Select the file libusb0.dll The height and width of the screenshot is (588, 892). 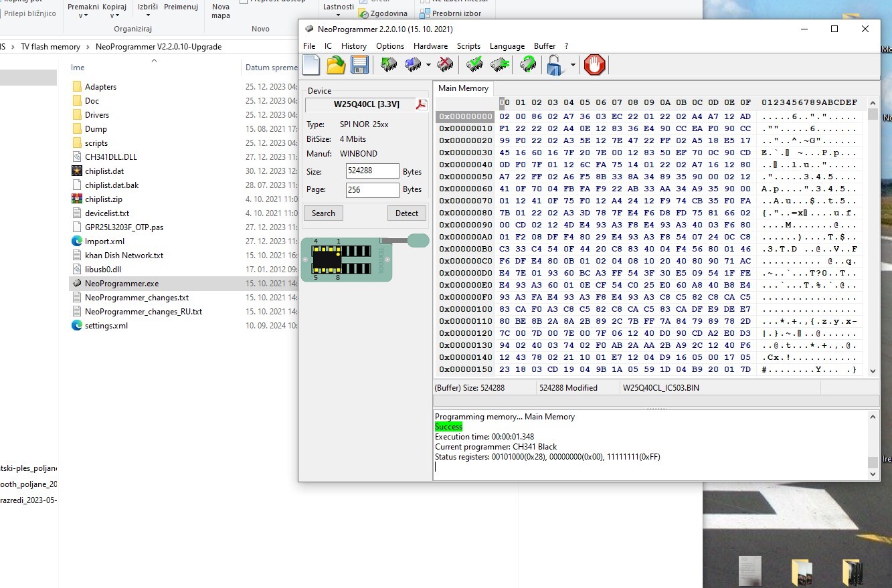pos(103,270)
